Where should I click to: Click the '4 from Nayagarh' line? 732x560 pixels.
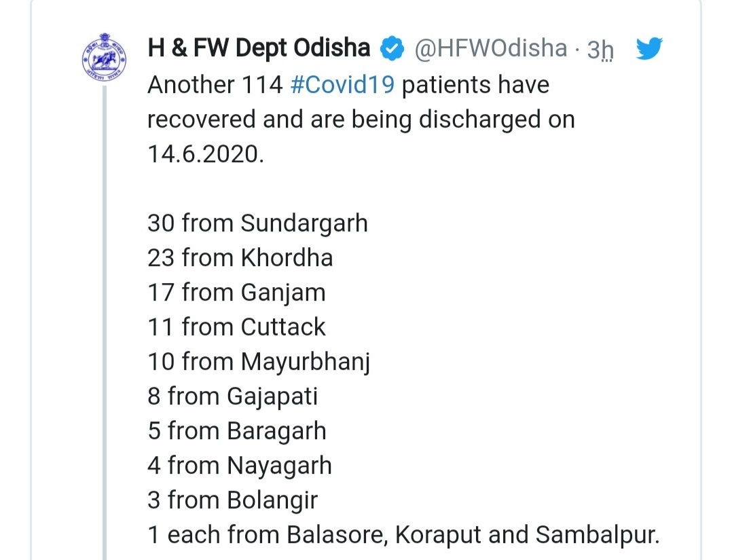(x=240, y=466)
